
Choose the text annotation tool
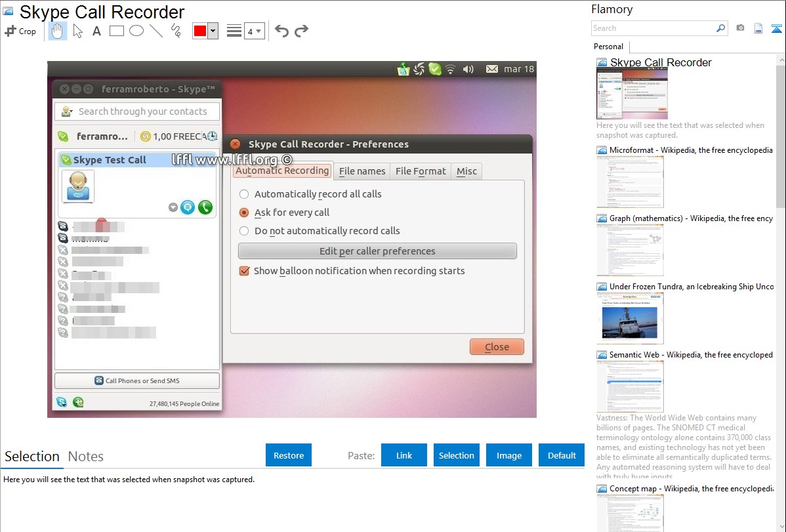(96, 31)
